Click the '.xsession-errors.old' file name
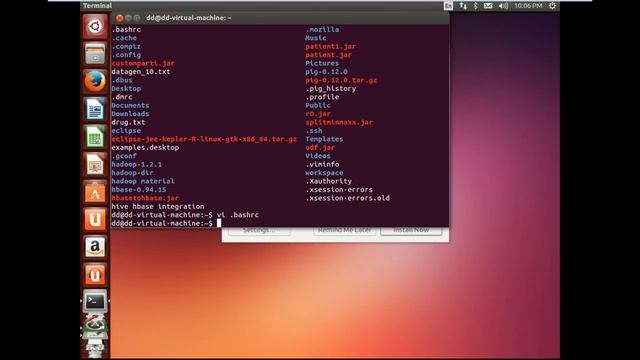 click(347, 198)
